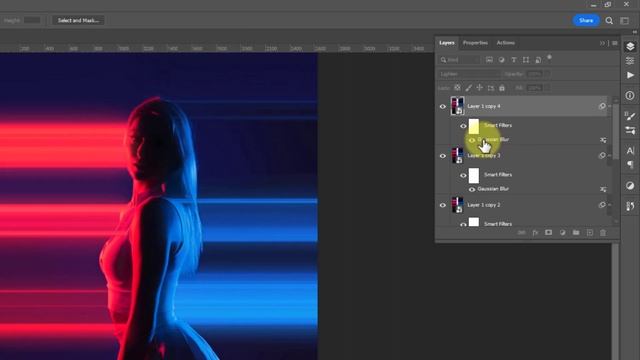Open Actions play icon in right dock
Image resolution: width=640 pixels, height=360 pixels.
click(x=630, y=75)
